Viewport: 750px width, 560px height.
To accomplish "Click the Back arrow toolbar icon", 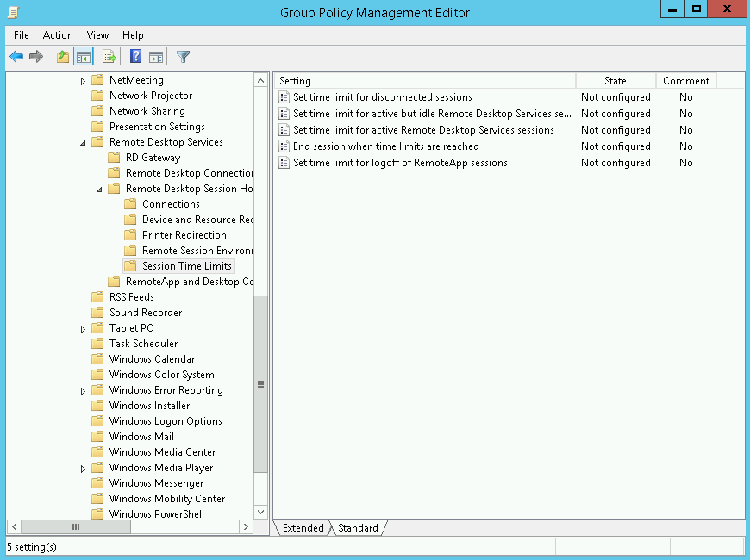I will click(x=16, y=56).
